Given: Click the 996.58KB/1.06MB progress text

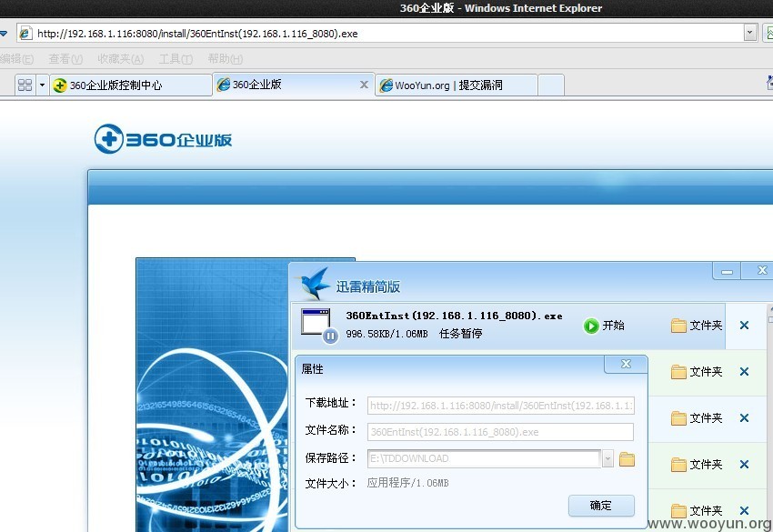Looking at the screenshot, I should tap(387, 334).
